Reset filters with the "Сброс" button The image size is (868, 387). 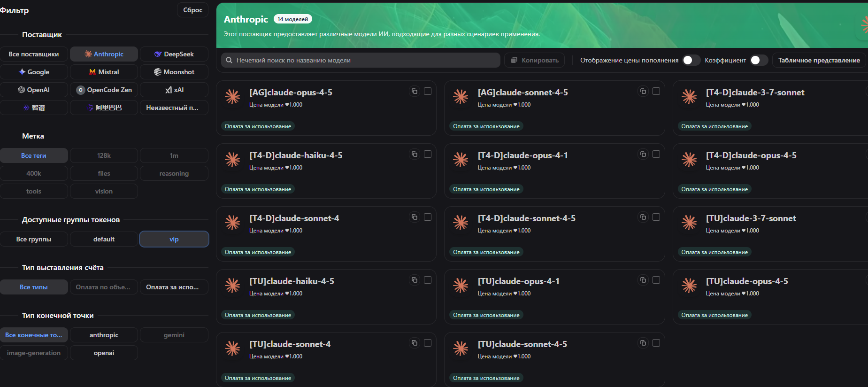point(192,10)
